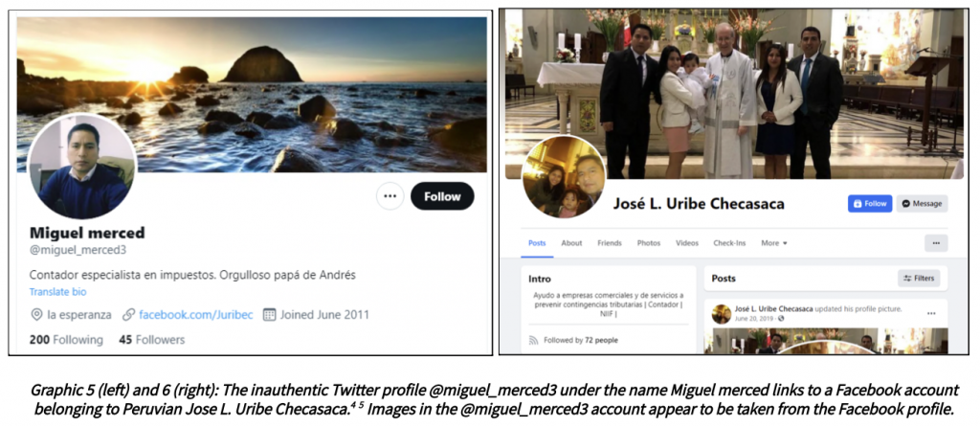Open Miguel merced's circular profile photo
The width and height of the screenshot is (980, 427).
82,167
